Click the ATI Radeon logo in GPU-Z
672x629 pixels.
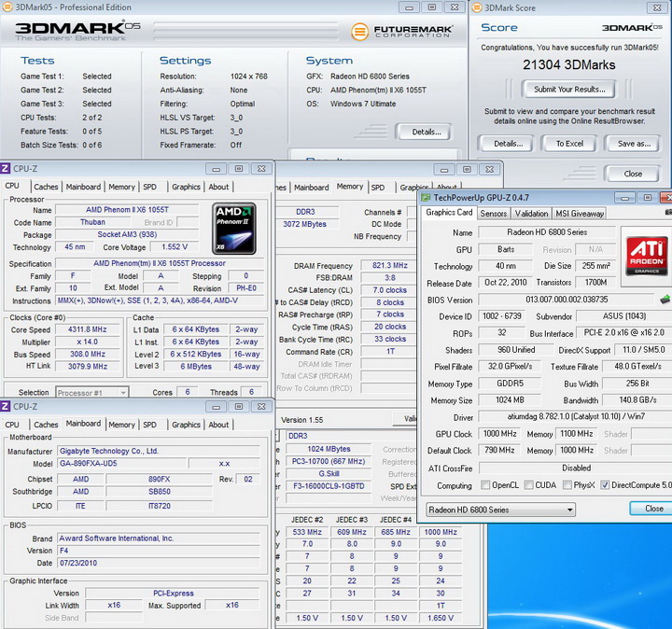[646, 256]
